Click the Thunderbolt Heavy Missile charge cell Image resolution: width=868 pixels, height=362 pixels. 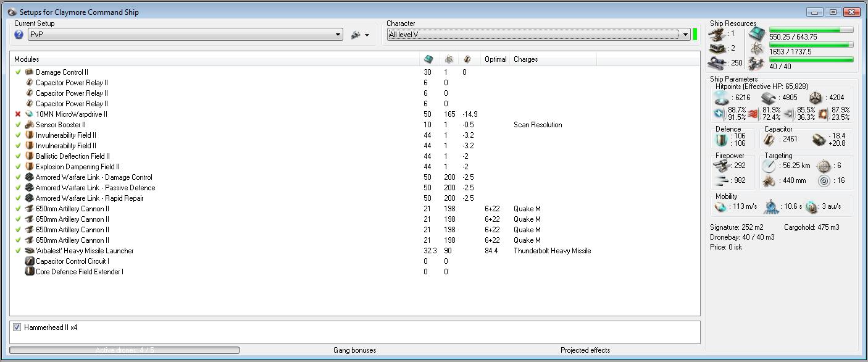pyautogui.click(x=552, y=251)
